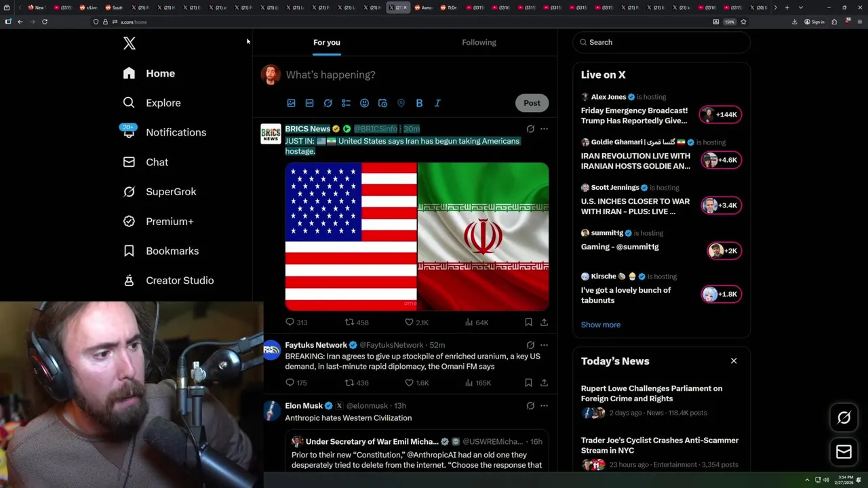The image size is (868, 488).
Task: Switch to the Following tab
Action: pyautogui.click(x=479, y=42)
